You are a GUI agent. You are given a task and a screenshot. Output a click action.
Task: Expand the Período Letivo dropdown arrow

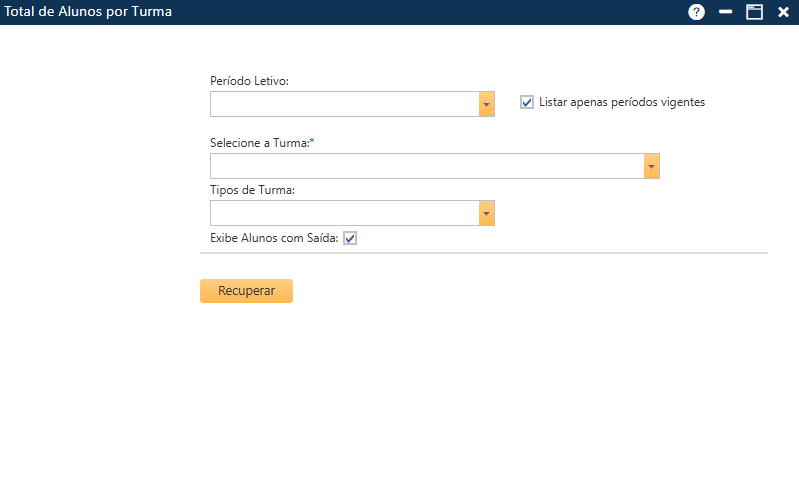click(x=487, y=104)
